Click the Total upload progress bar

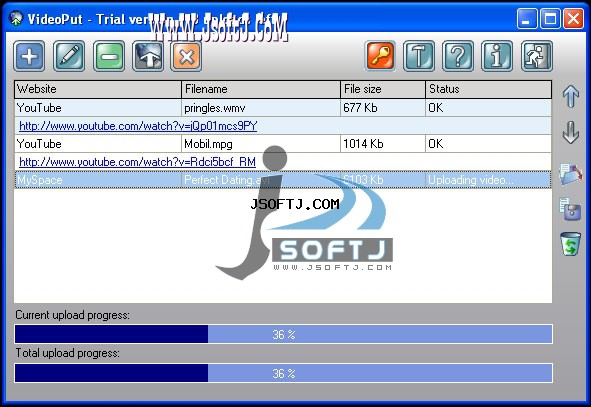(x=283, y=373)
